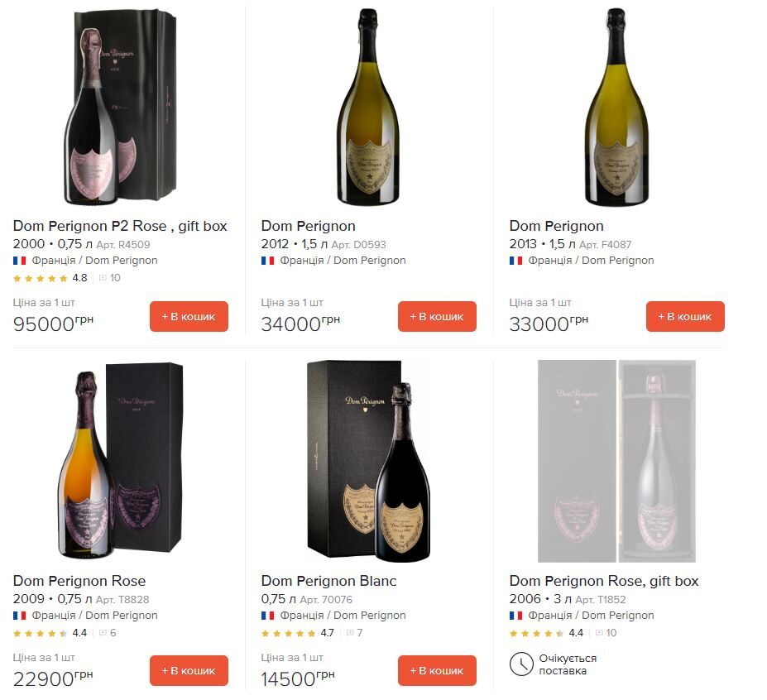Open Dom Perignon P2 Rose, gift box title

(120, 226)
